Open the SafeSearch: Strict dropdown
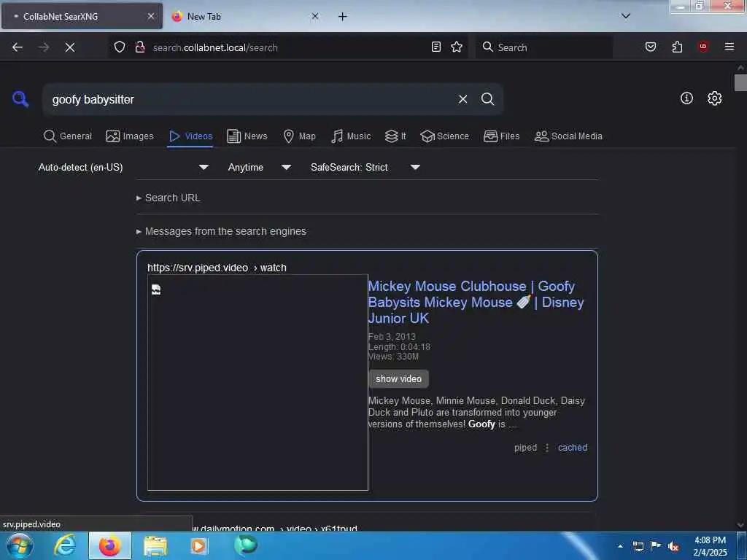This screenshot has width=747, height=560. tap(365, 167)
